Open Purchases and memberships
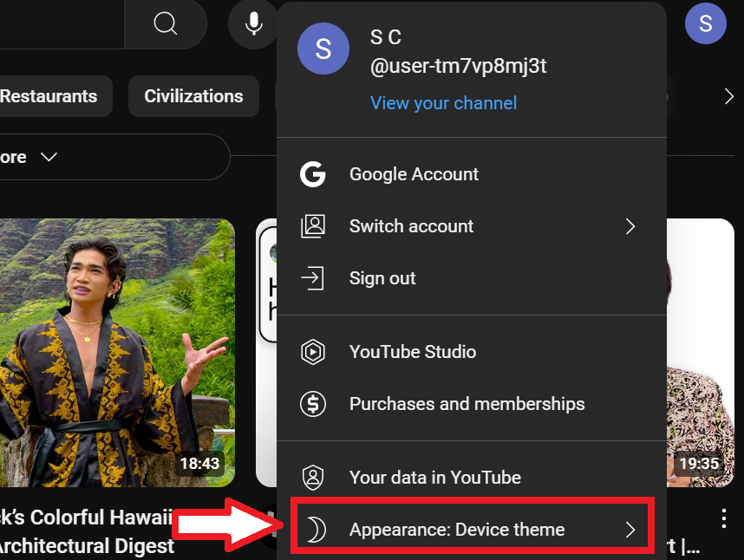 click(472, 404)
